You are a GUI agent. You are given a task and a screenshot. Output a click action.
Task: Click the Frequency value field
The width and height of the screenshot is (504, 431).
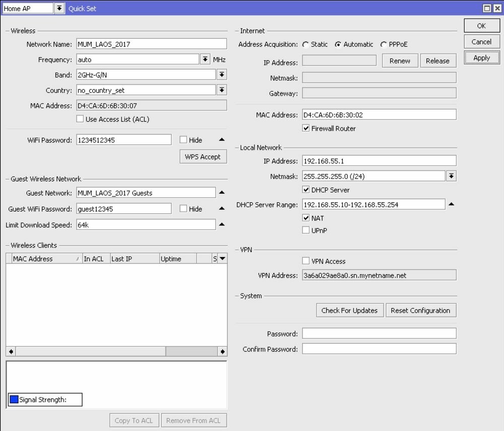pos(138,59)
